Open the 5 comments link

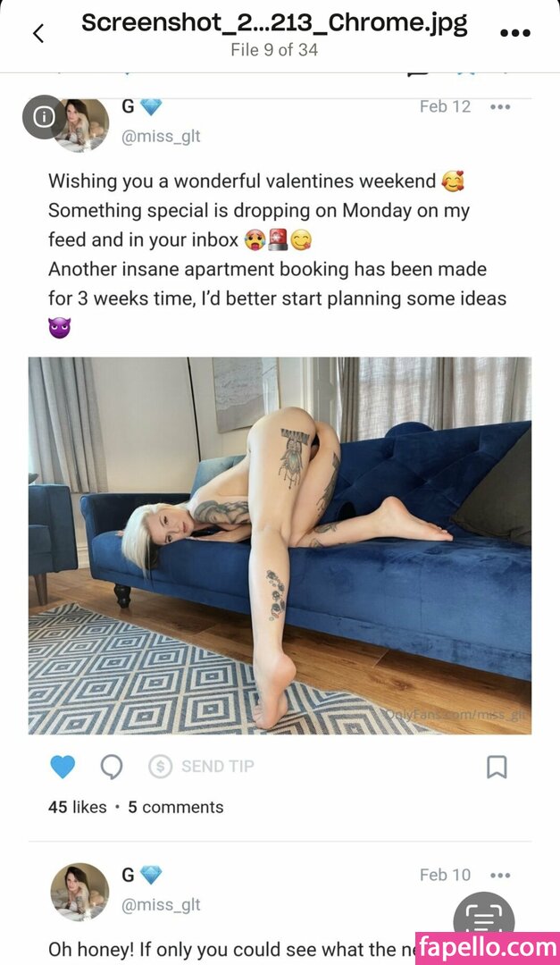coord(175,807)
